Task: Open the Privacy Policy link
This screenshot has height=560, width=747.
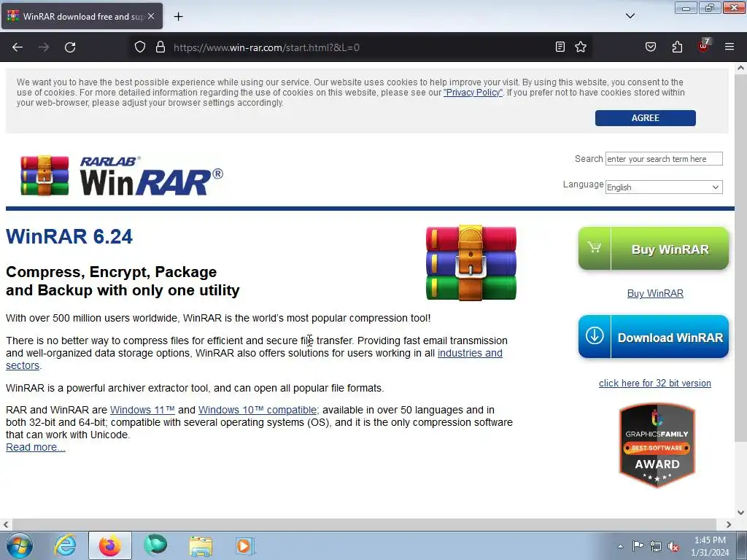Action: coord(473,93)
